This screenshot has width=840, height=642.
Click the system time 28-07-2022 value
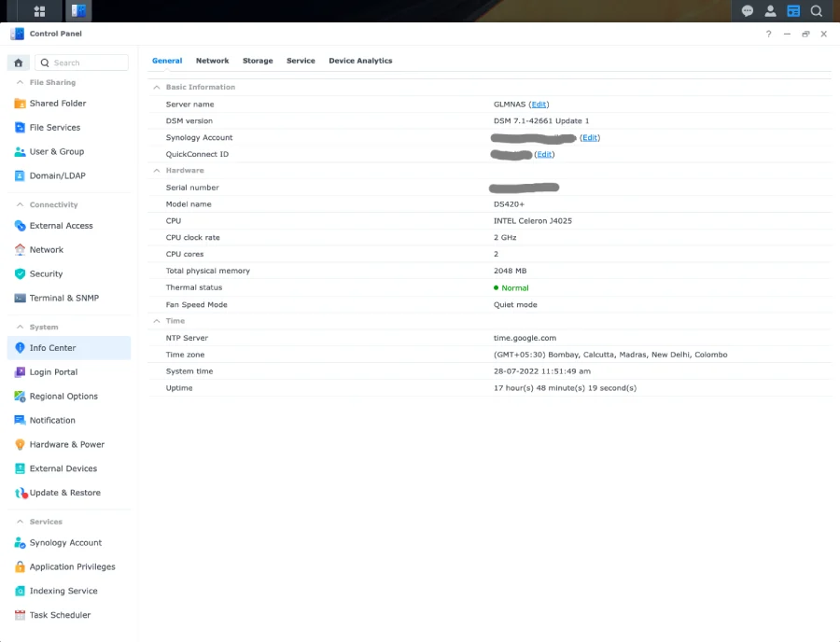click(542, 371)
